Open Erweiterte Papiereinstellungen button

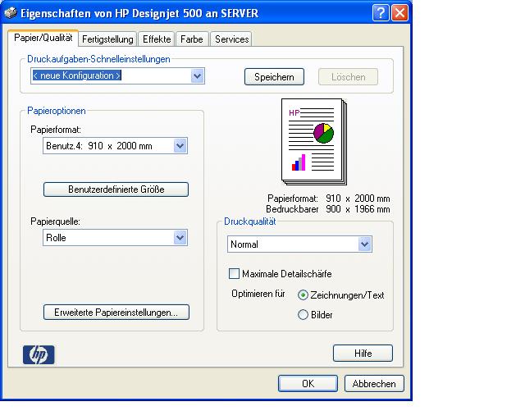coord(116,313)
